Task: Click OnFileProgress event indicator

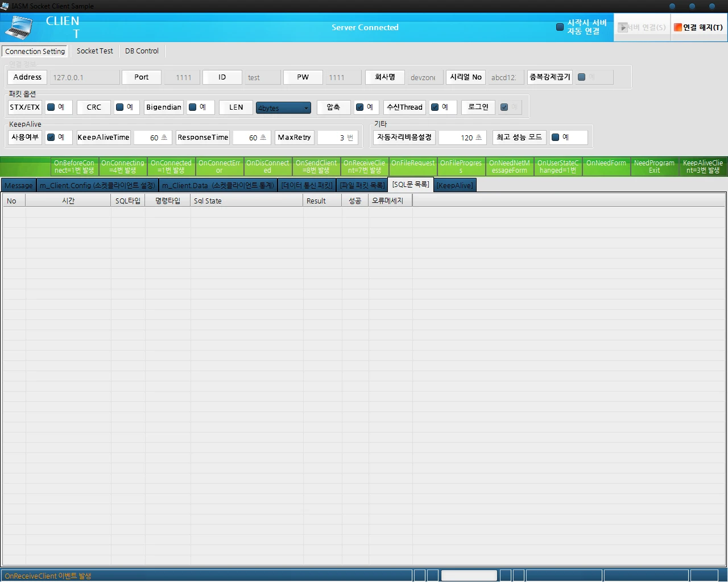Action: pos(461,167)
